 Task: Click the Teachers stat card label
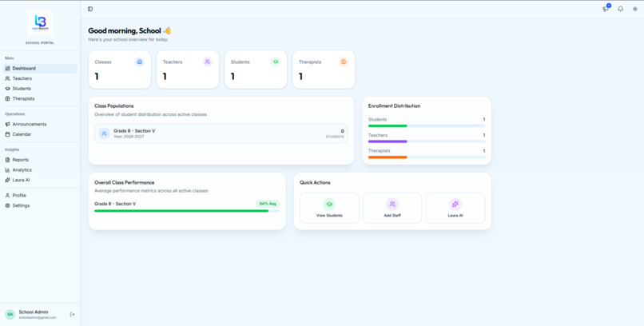[173, 62]
